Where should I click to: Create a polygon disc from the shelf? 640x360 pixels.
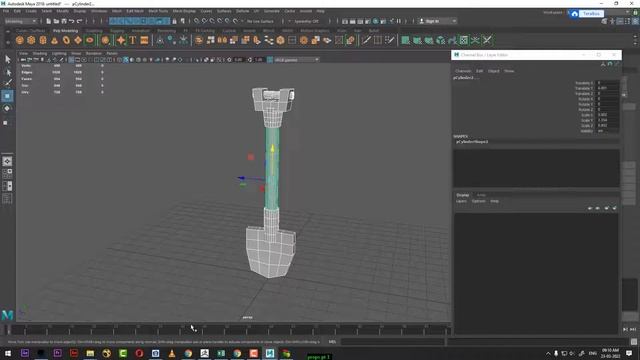point(90,40)
